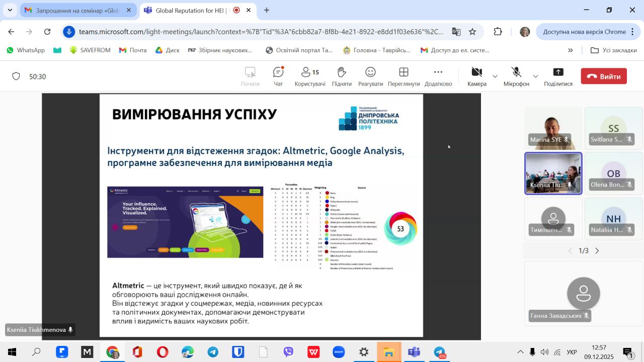Screen dimensions: 644x362
Task: Open the More (Додатково) actions menu
Action: pyautogui.click(x=438, y=76)
